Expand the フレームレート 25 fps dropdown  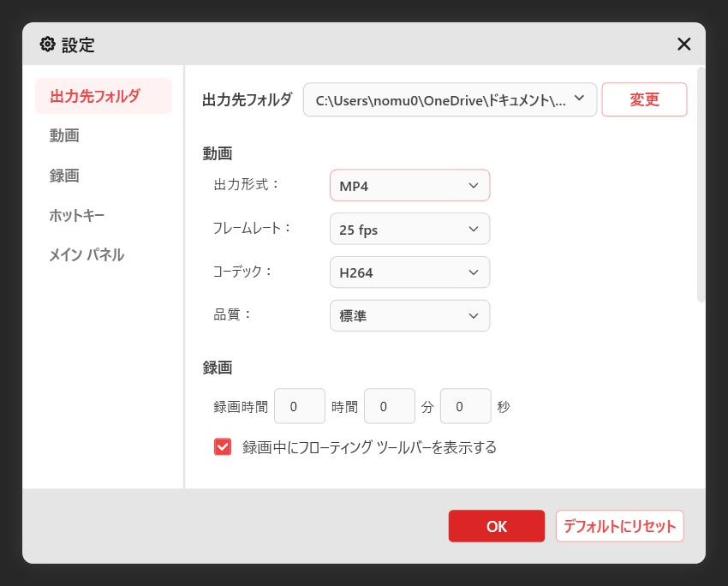pyautogui.click(x=409, y=230)
